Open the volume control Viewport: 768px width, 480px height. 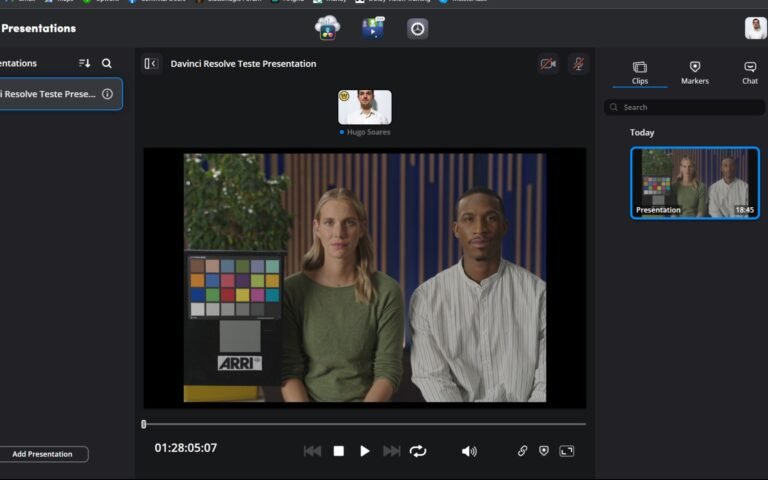(469, 451)
